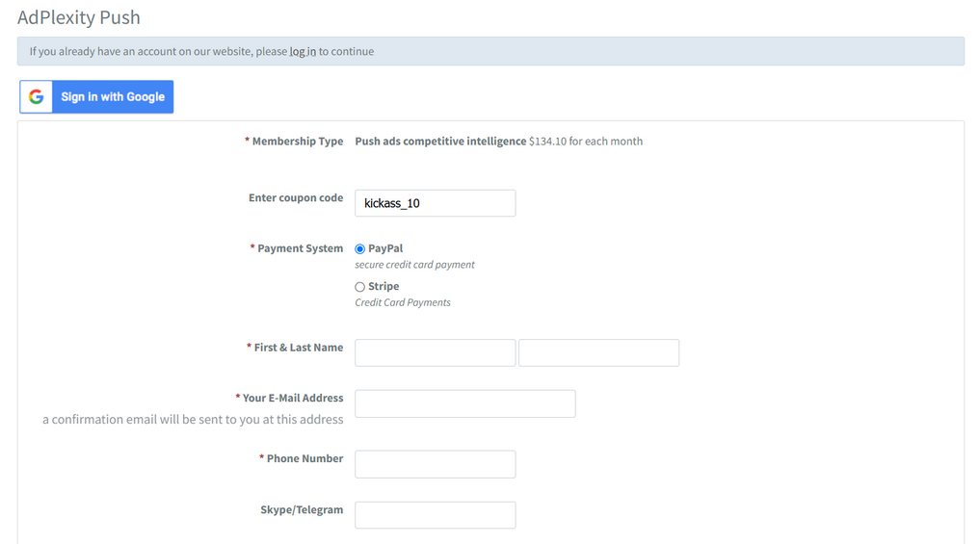Image resolution: width=980 pixels, height=544 pixels.
Task: Follow the log in link
Action: pos(303,52)
